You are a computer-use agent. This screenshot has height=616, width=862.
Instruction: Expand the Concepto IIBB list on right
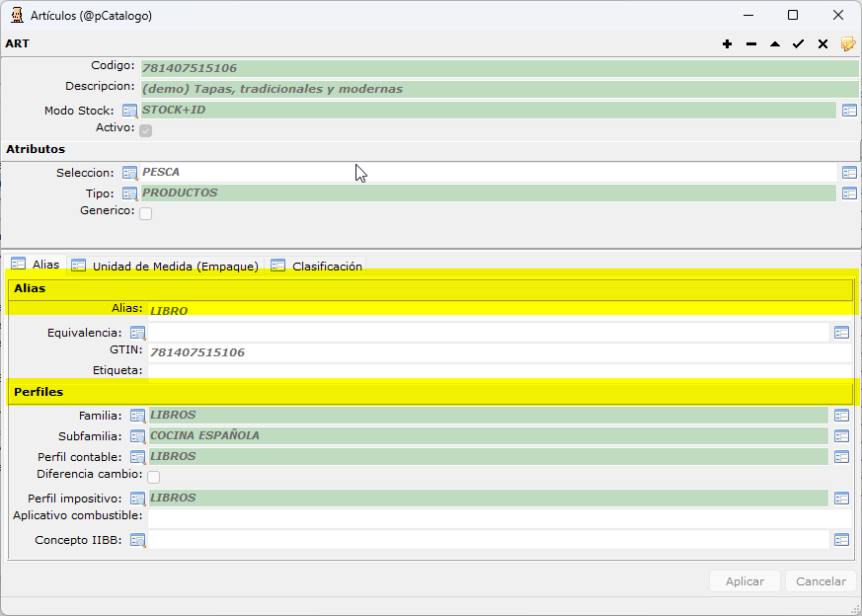(841, 540)
